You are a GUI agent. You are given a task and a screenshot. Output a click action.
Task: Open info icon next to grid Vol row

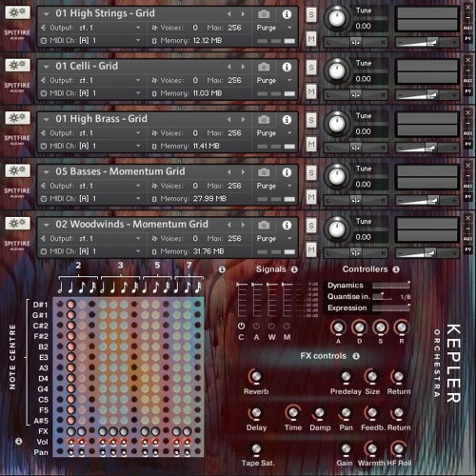pyautogui.click(x=19, y=441)
